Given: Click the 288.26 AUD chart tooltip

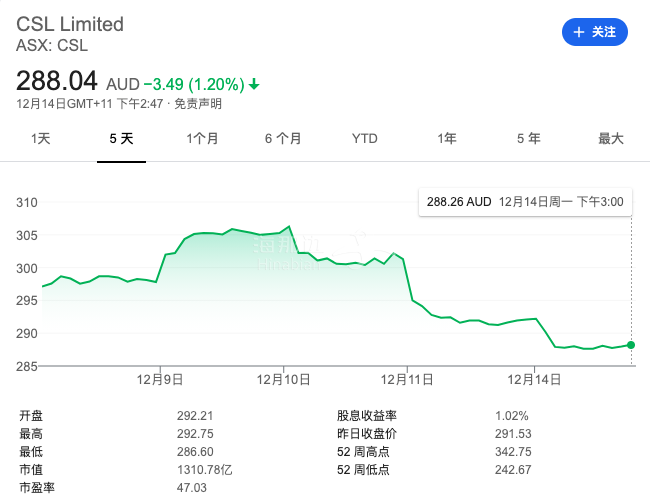Looking at the screenshot, I should point(525,202).
